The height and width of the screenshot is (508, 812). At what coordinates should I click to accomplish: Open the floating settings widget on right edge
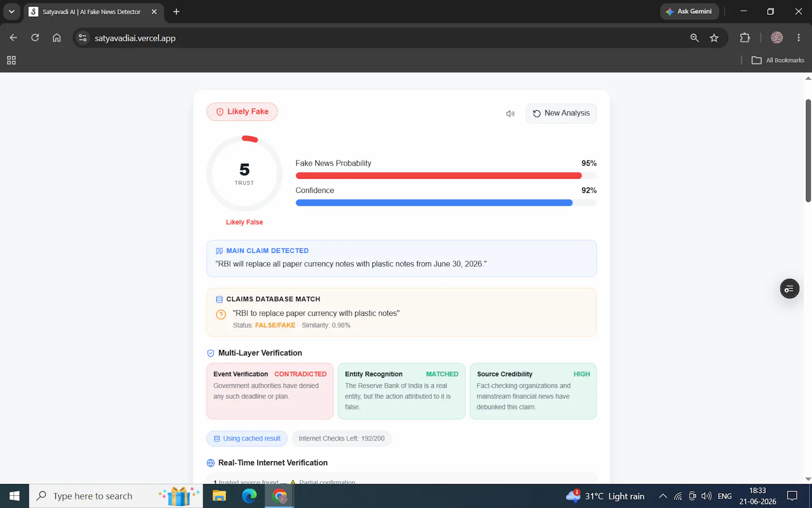789,289
